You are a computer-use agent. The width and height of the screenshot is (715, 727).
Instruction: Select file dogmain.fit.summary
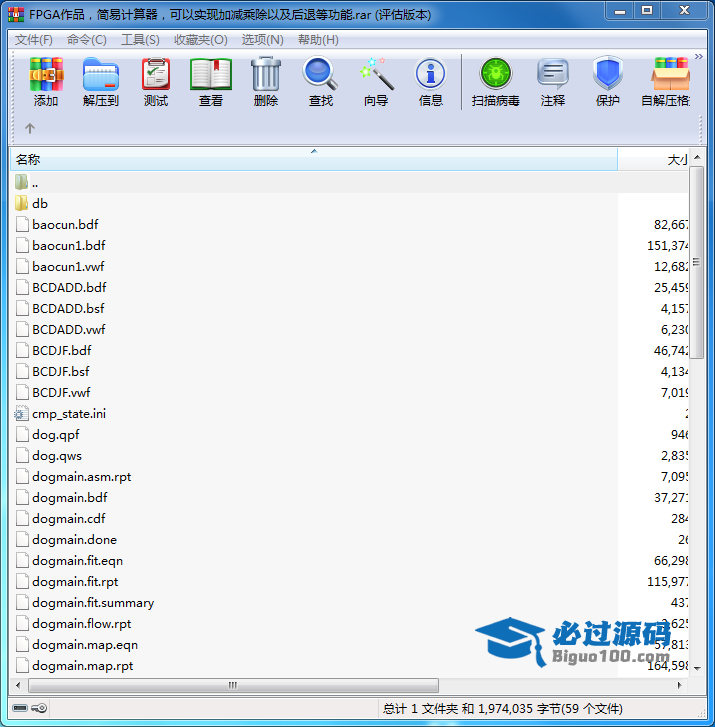pos(93,603)
